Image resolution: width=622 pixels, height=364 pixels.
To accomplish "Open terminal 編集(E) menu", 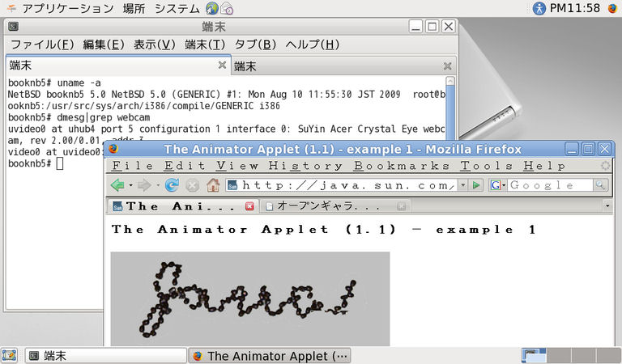I will pyautogui.click(x=104, y=44).
